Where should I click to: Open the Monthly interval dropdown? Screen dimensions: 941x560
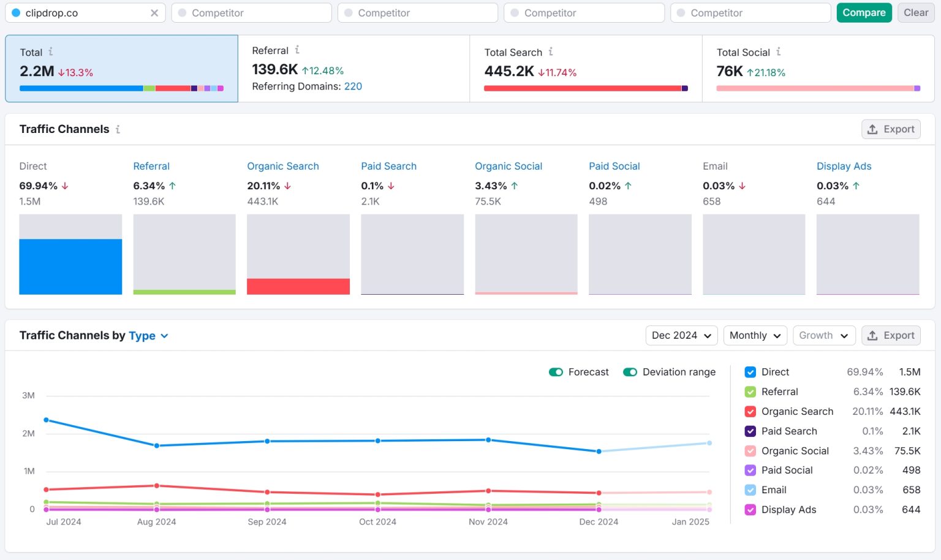tap(755, 336)
